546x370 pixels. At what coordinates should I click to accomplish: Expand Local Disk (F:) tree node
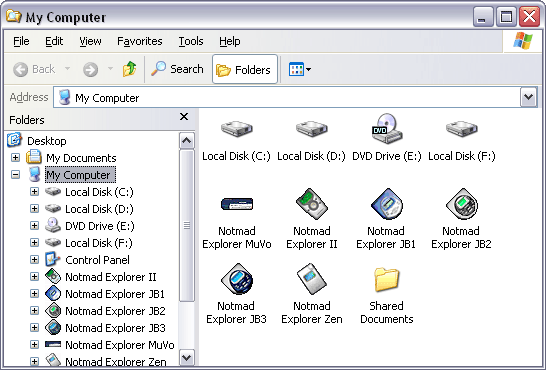click(x=34, y=242)
